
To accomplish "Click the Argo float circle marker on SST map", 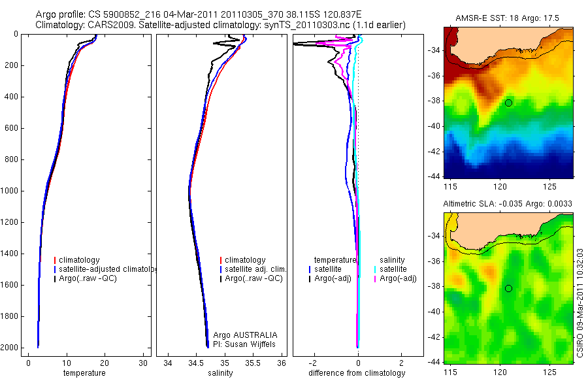I will click(508, 103).
